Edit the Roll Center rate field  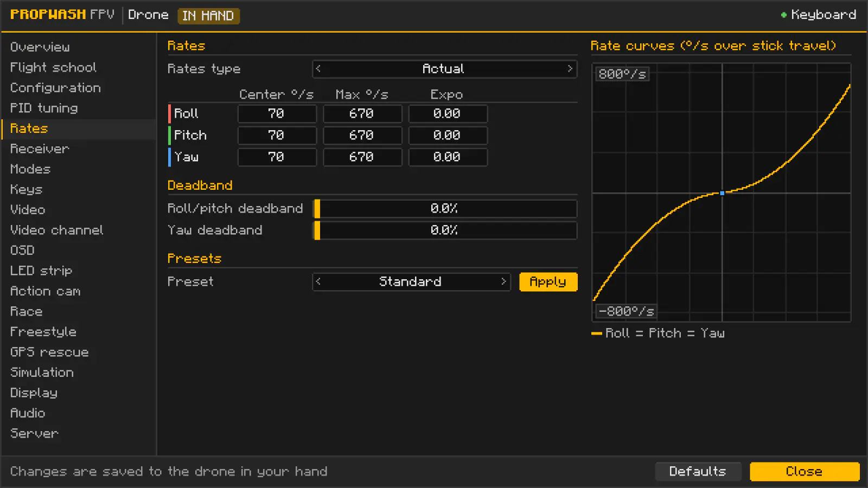tap(277, 114)
